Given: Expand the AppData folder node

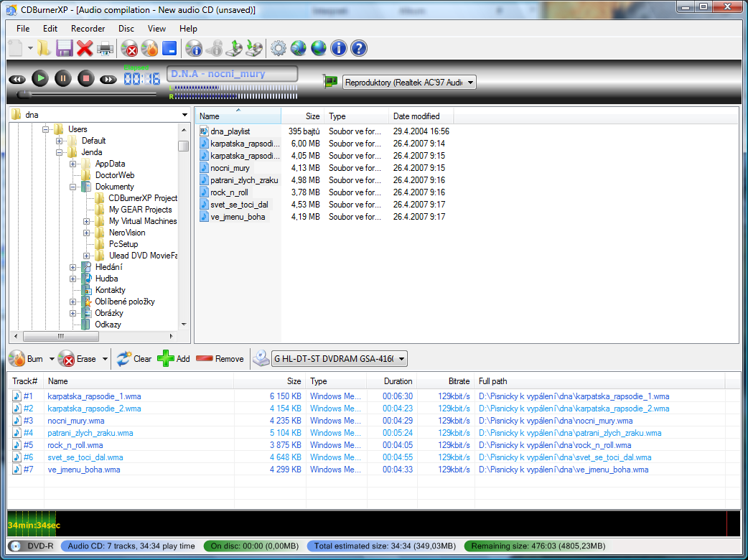Looking at the screenshot, I should pyautogui.click(x=73, y=164).
